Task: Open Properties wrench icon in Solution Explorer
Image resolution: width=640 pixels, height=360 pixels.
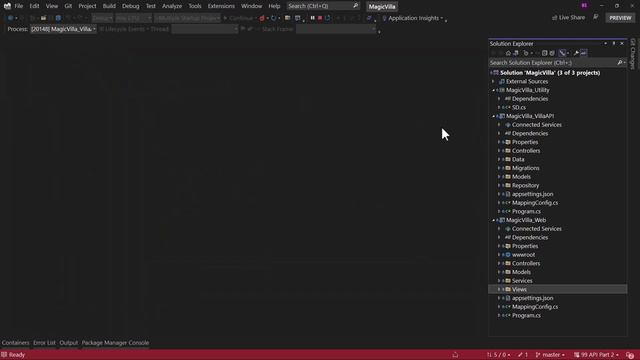Action: (x=576, y=53)
